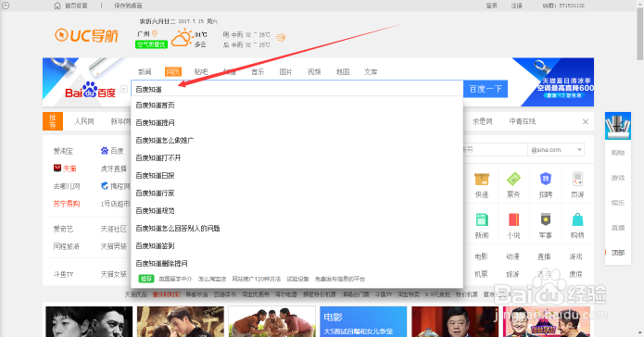644x337 pixels.
Task: Switch to the 音乐 search tab
Action: pyautogui.click(x=258, y=72)
